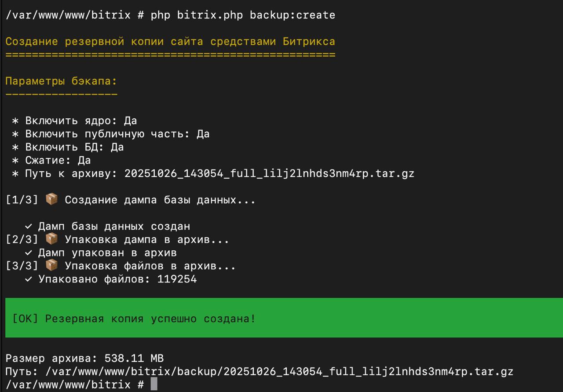563x392 pixels.
Task: Click the "Параметры бэкапа:" heading
Action: pos(61,81)
